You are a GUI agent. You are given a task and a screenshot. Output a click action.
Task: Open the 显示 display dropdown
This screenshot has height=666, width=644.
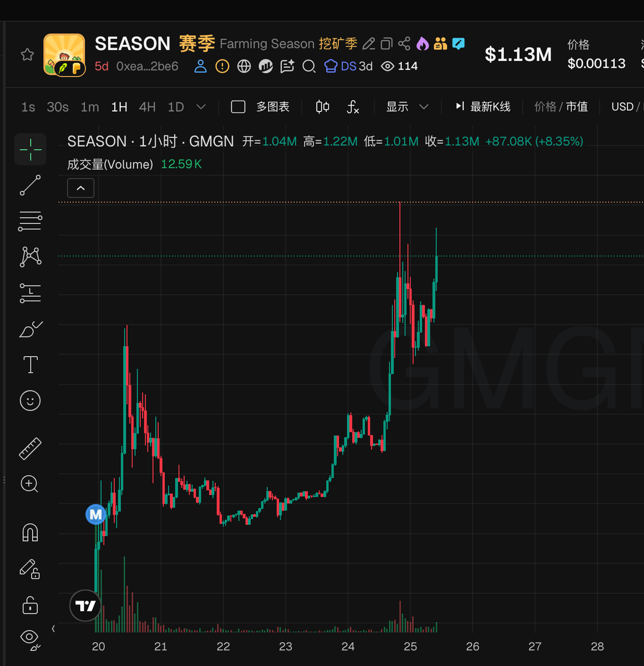click(x=407, y=107)
